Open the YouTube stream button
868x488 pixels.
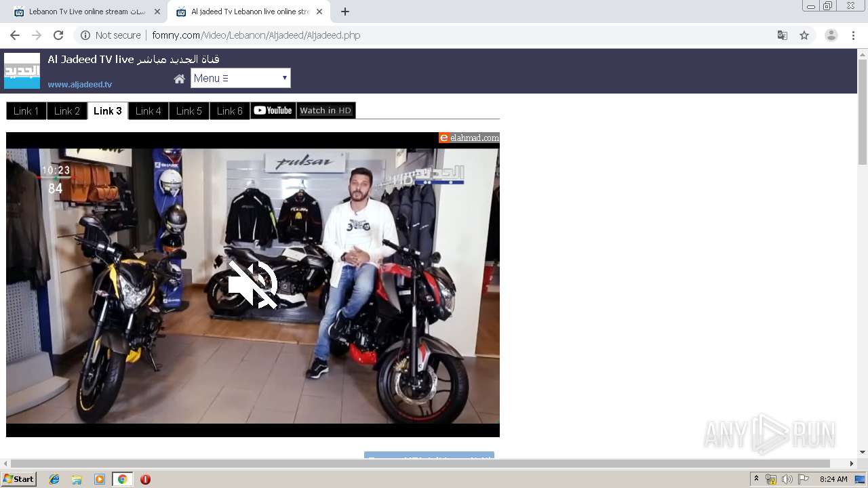coord(273,110)
